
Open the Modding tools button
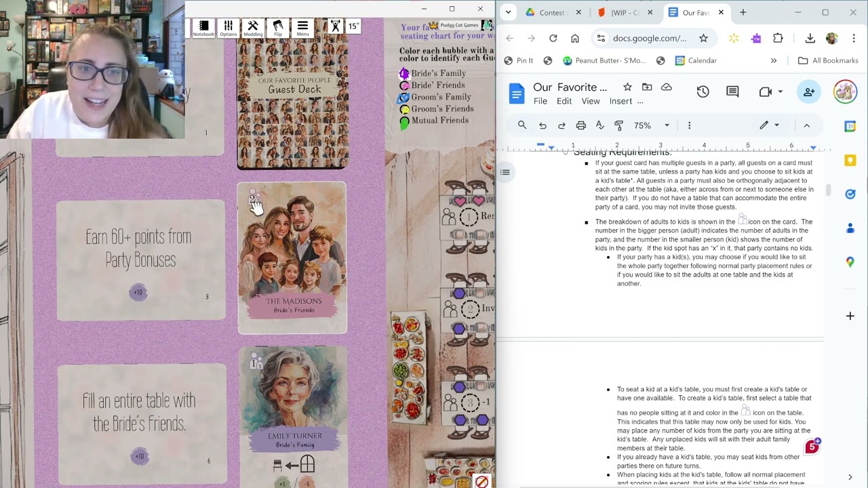click(253, 28)
